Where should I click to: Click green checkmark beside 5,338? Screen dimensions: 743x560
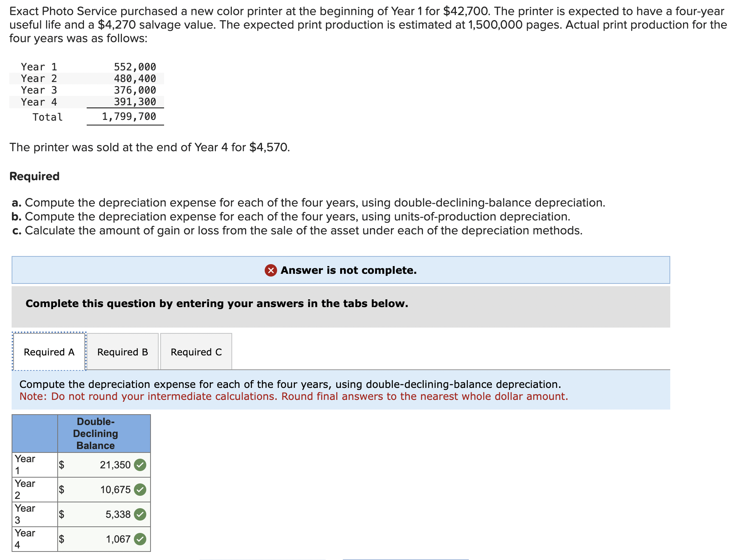click(x=140, y=514)
